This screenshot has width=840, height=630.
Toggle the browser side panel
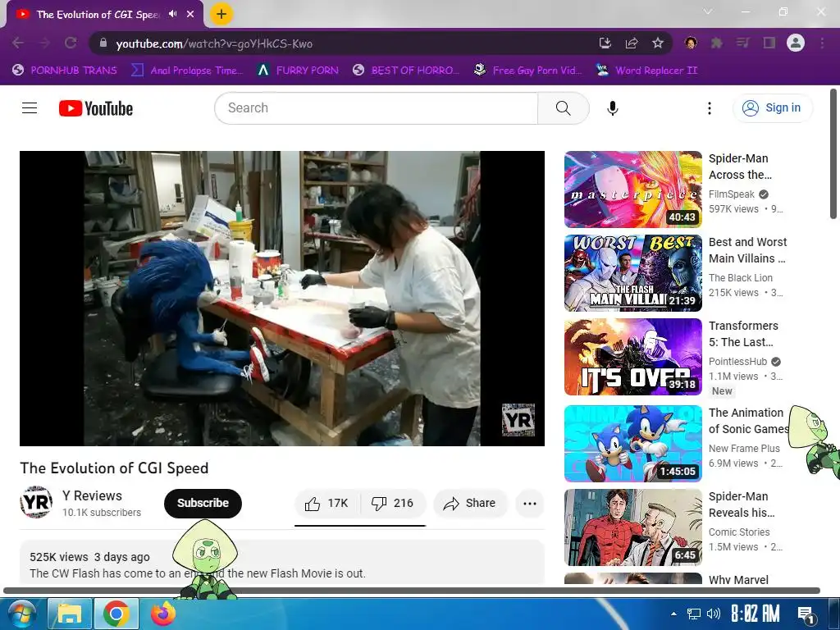[769, 43]
